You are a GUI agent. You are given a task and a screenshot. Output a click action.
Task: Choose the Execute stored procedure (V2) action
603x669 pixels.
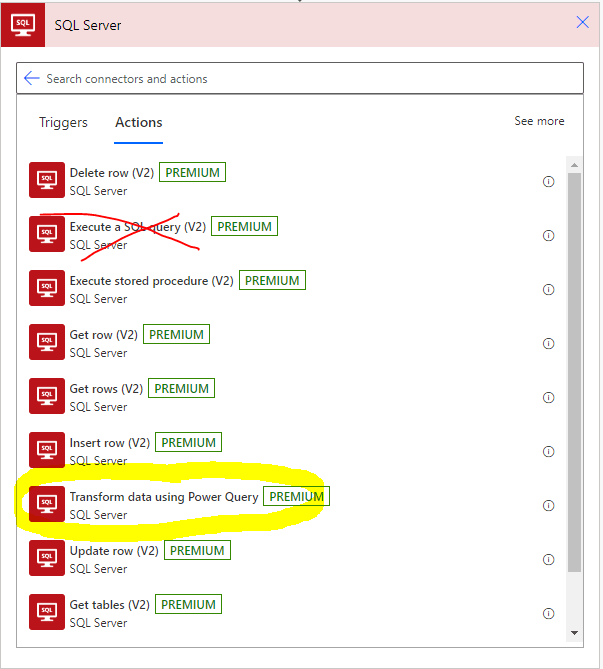292,288
